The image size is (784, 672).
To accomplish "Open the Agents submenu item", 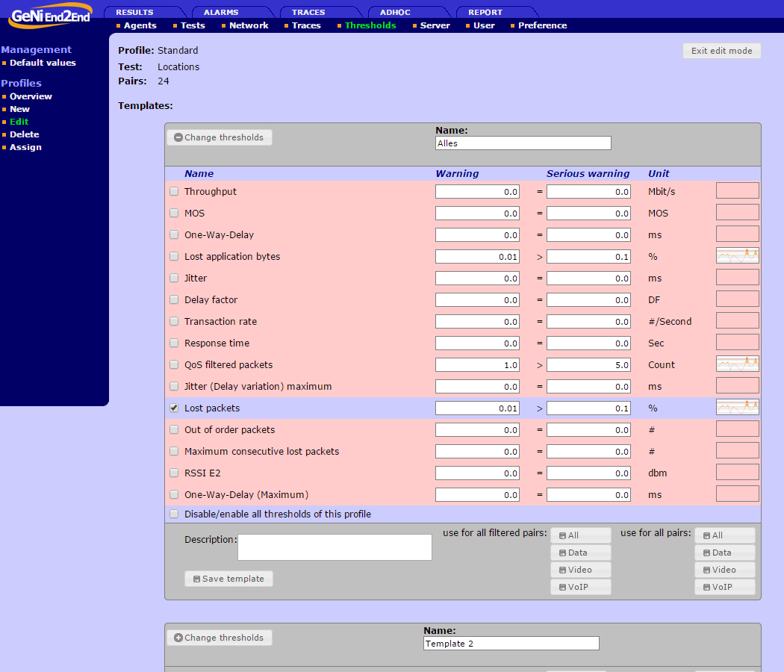I will (140, 25).
